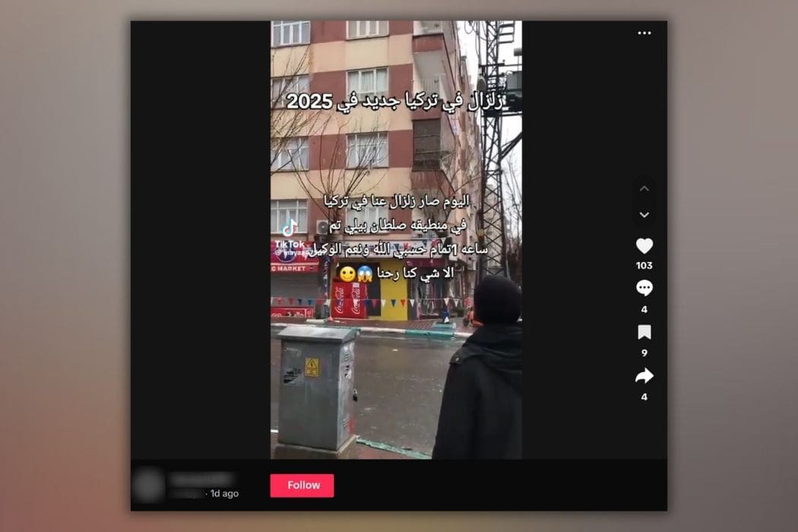Screen dimensions: 798x532
Task: Click the 103 likes count
Action: pos(644,266)
